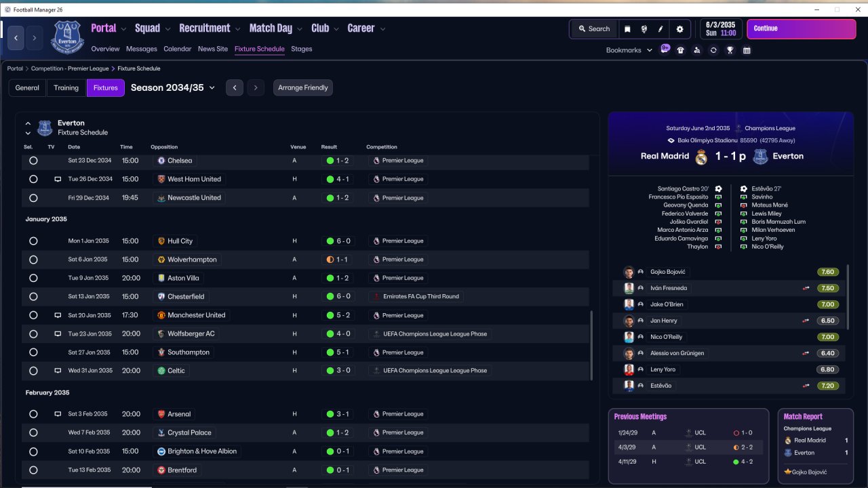Click the Everton club crest in the header

pos(67,37)
